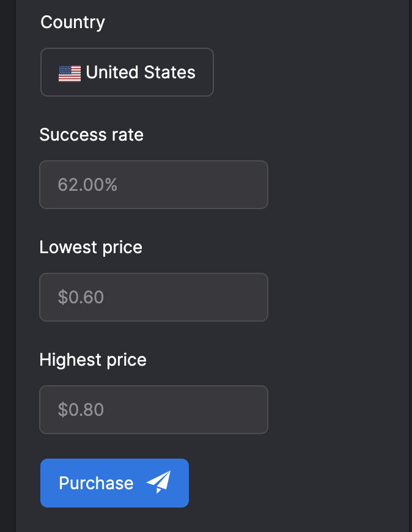Click the "Highest price" label

(x=93, y=360)
